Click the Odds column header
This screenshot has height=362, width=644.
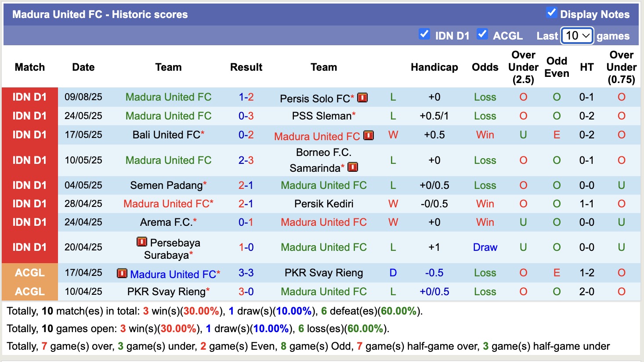click(485, 67)
